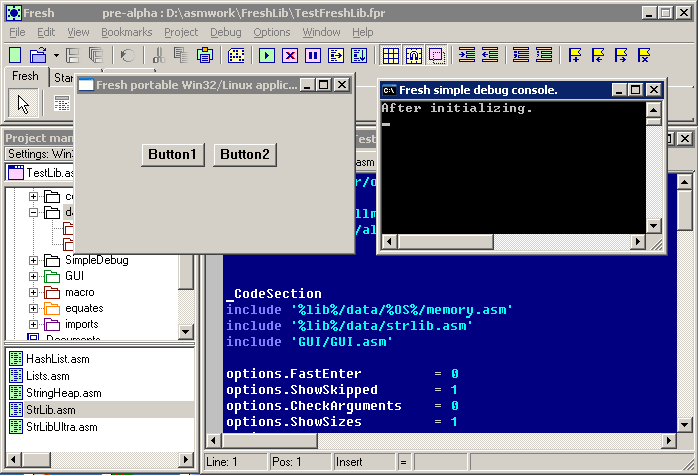
Task: Click Button1 in the form window
Action: pos(173,155)
